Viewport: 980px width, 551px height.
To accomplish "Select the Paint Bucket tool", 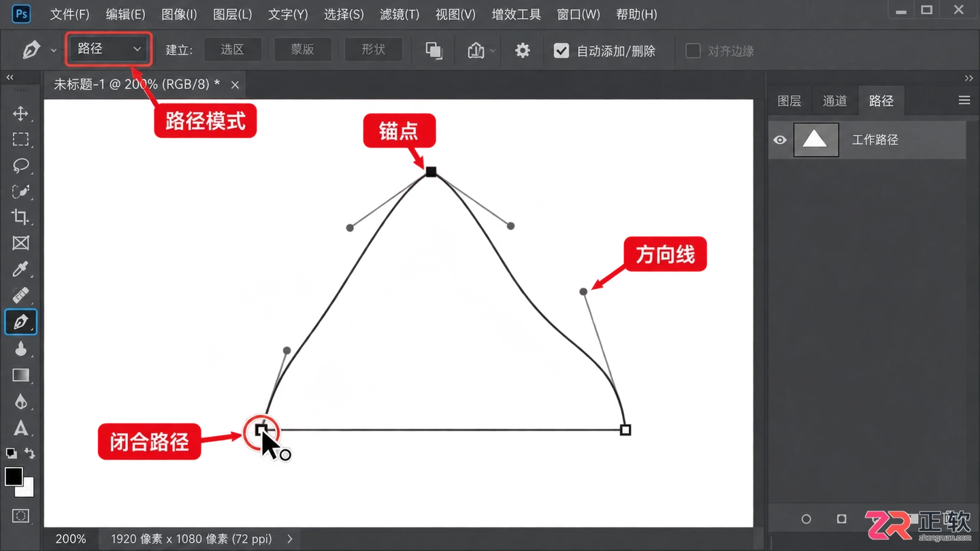I will [20, 348].
